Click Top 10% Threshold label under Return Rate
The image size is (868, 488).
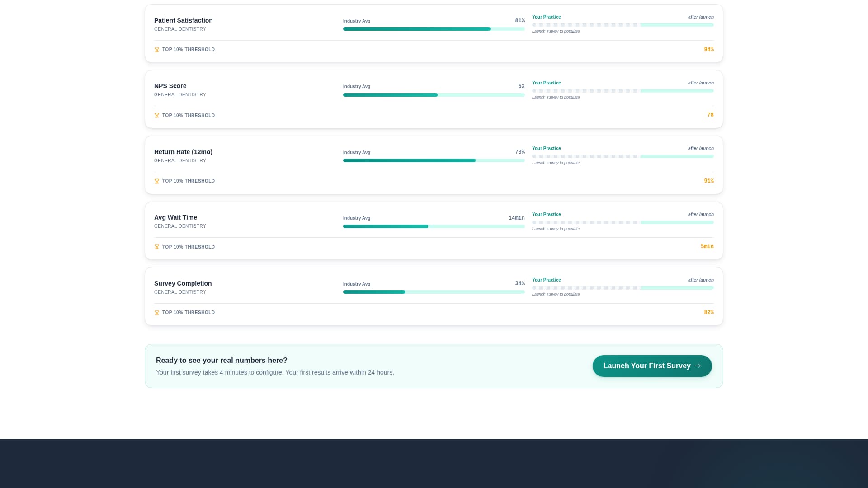point(189,181)
